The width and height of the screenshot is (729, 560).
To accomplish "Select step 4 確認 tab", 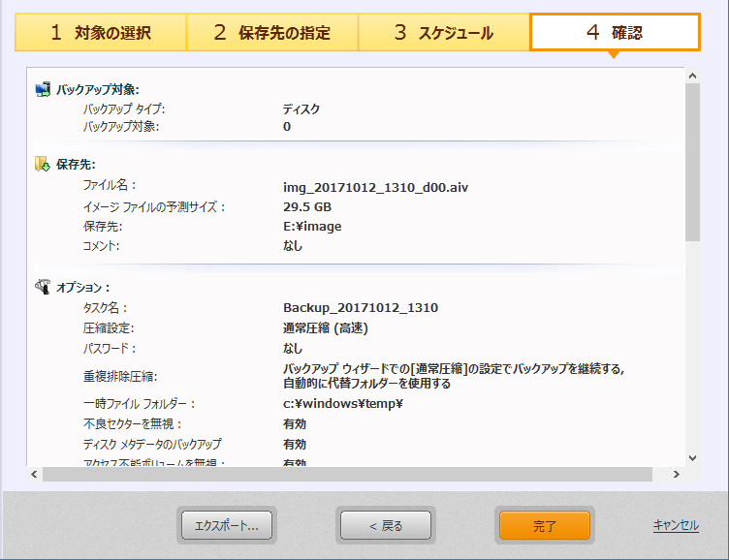I will click(x=615, y=33).
